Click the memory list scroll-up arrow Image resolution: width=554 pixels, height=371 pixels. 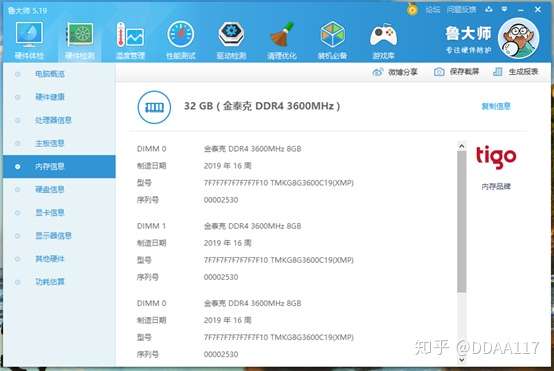point(461,146)
